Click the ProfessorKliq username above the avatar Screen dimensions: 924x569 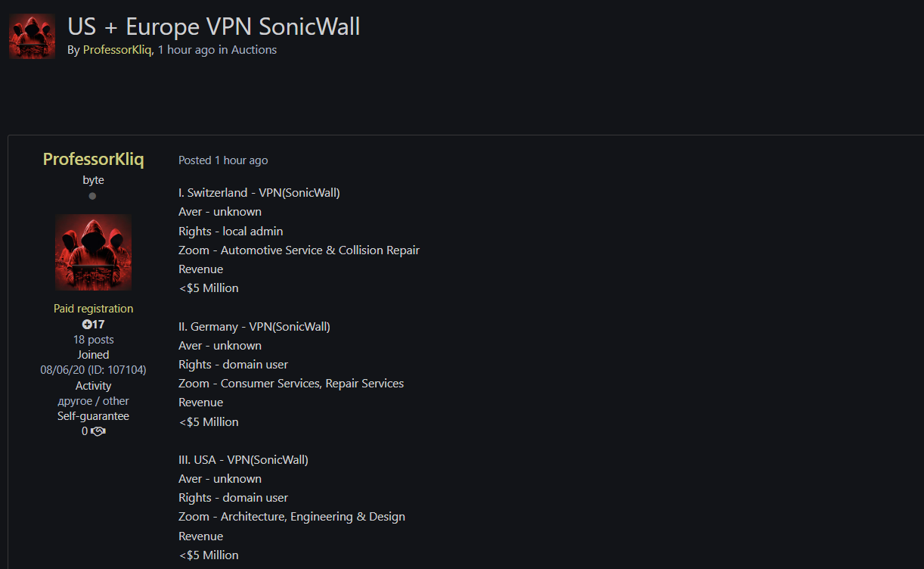tap(93, 159)
